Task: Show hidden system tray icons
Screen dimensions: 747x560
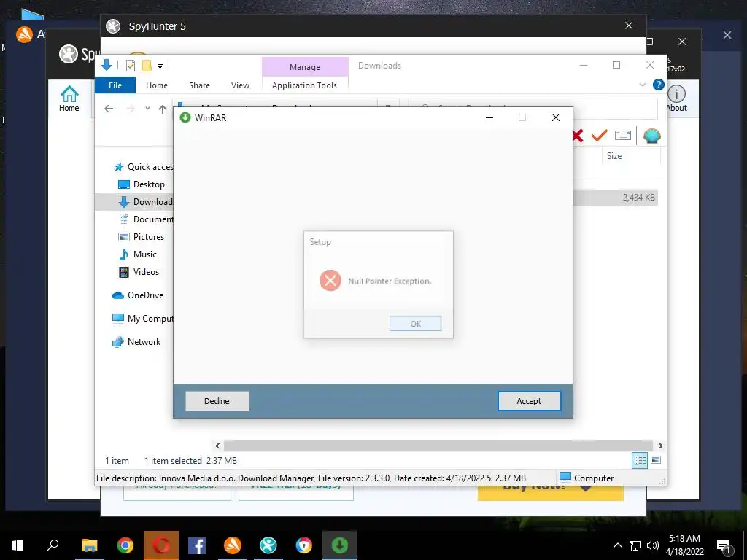Action: pos(617,545)
